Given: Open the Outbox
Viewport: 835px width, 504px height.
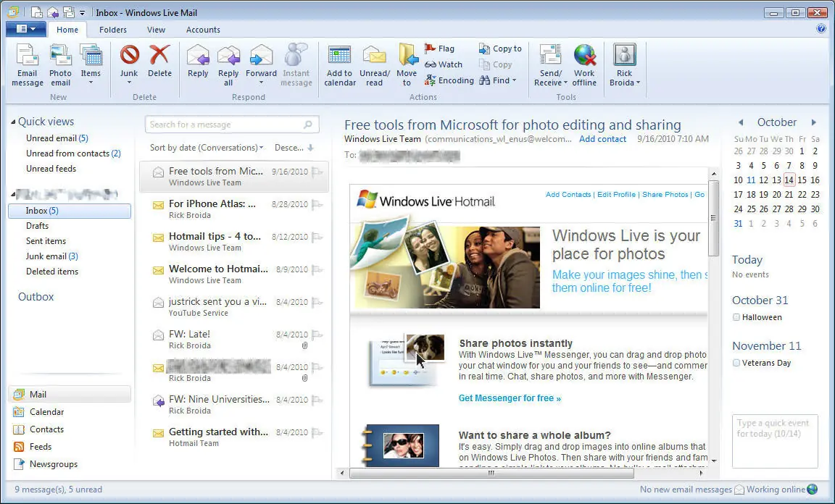Looking at the screenshot, I should coord(36,297).
